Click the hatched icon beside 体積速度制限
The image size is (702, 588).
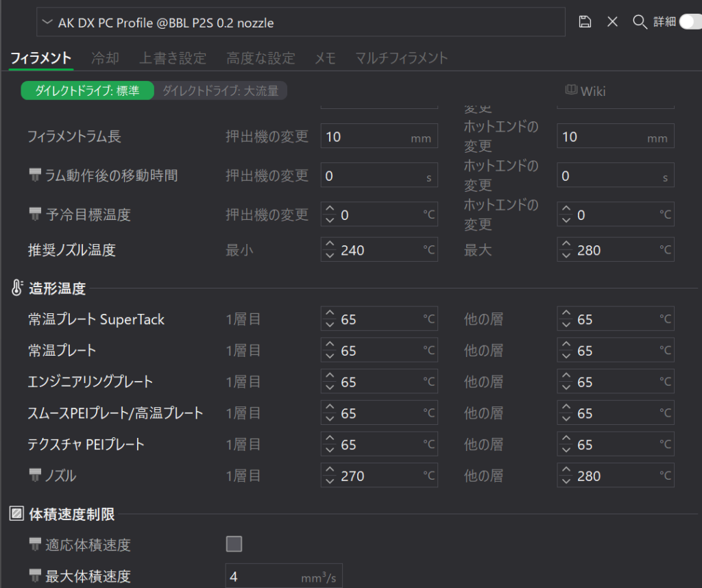click(17, 513)
